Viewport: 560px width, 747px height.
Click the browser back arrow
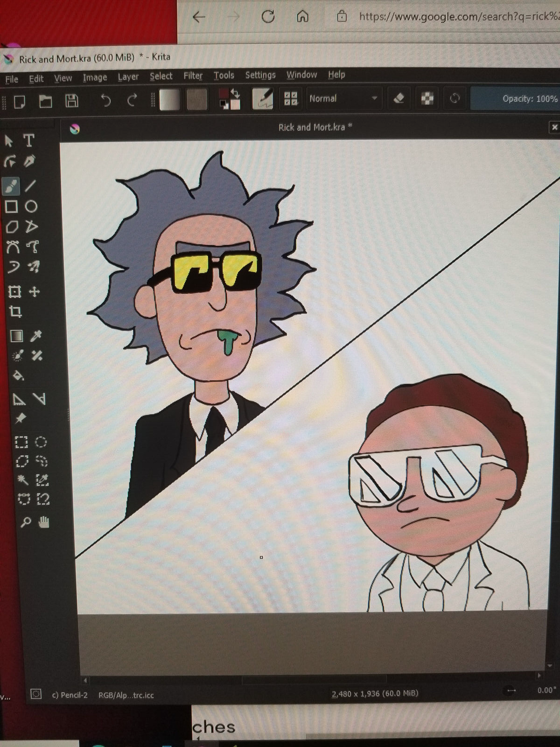pos(199,17)
